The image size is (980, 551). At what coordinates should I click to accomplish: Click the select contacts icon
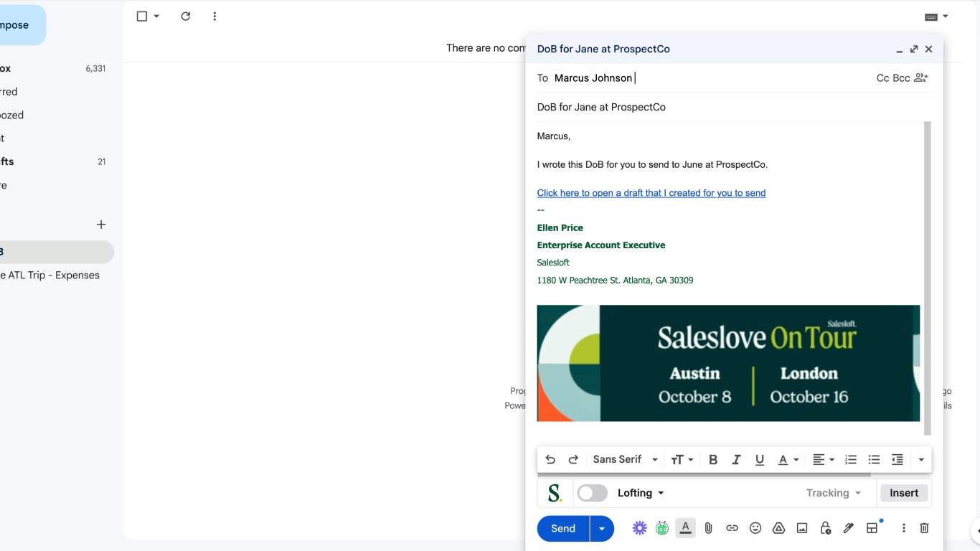pyautogui.click(x=921, y=77)
